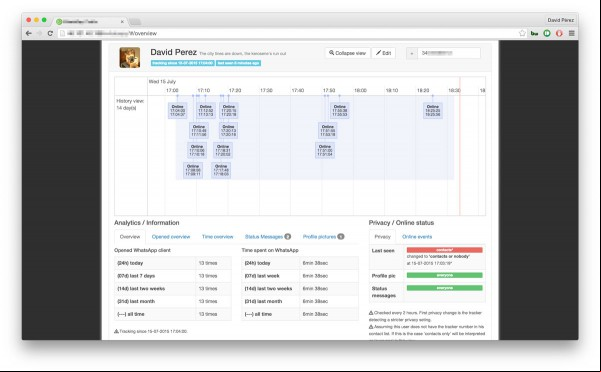This screenshot has height=372, width=601.
Task: Click the phone number input field
Action: pyautogui.click(x=449, y=53)
